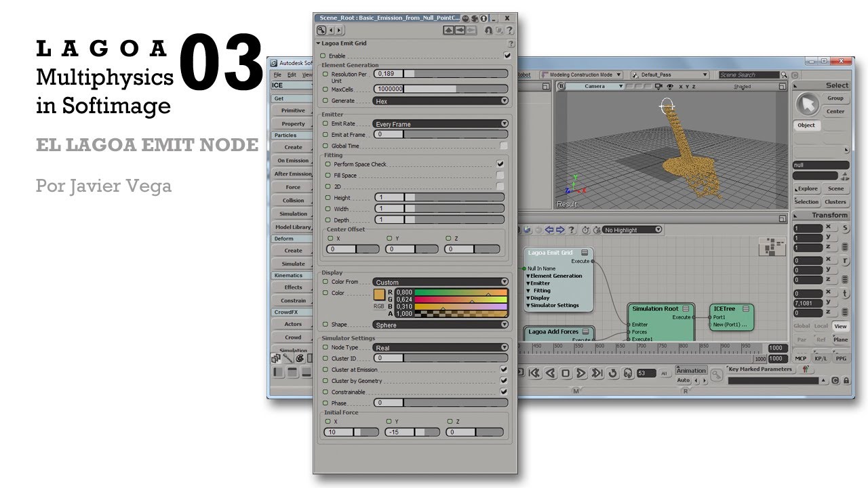Open the Emit Rate dropdown
868x488 pixels.
coord(440,124)
